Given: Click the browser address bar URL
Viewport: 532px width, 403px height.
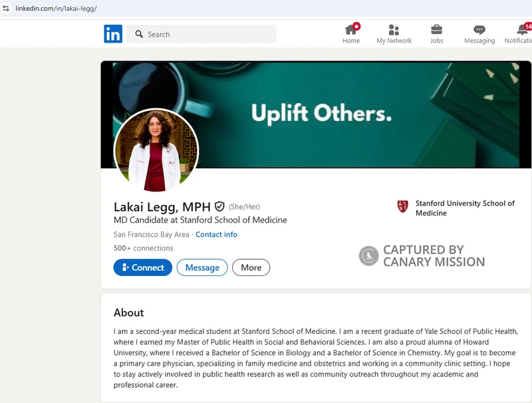Looking at the screenshot, I should 56,9.
